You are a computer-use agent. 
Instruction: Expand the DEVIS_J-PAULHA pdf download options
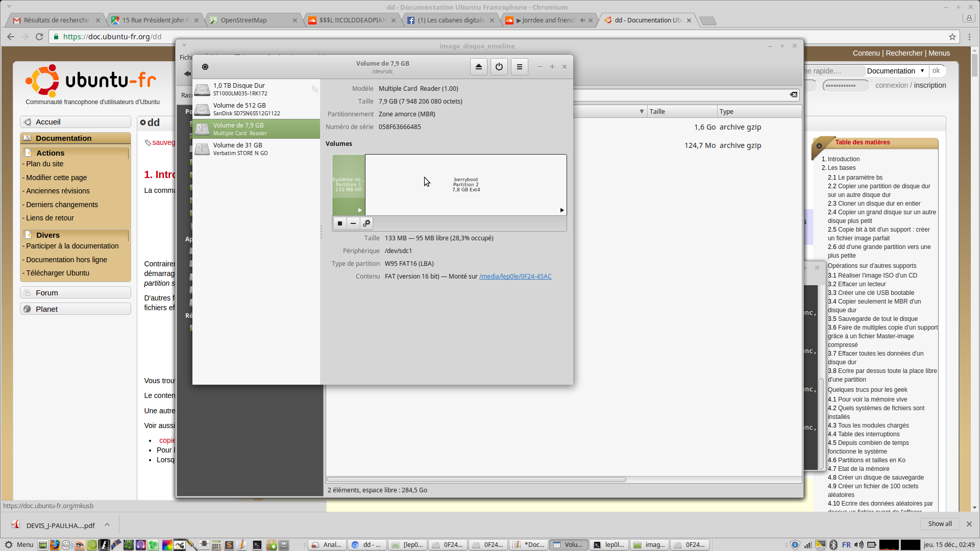(107, 524)
